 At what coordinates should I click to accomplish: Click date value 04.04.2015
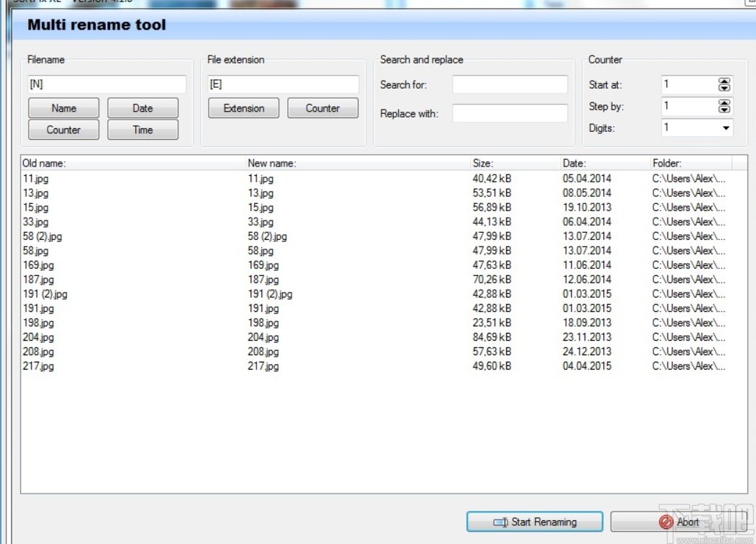tap(587, 366)
